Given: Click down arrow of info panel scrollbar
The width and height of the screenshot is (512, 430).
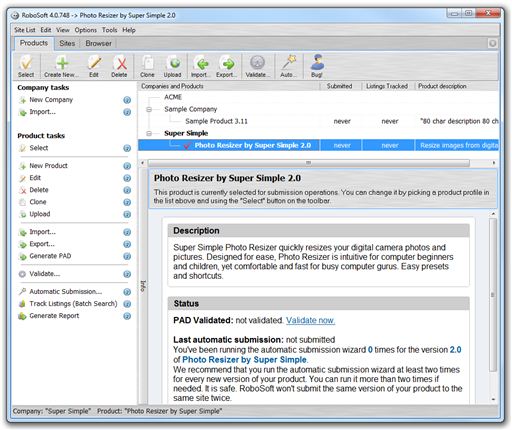Looking at the screenshot, I should pos(493,399).
